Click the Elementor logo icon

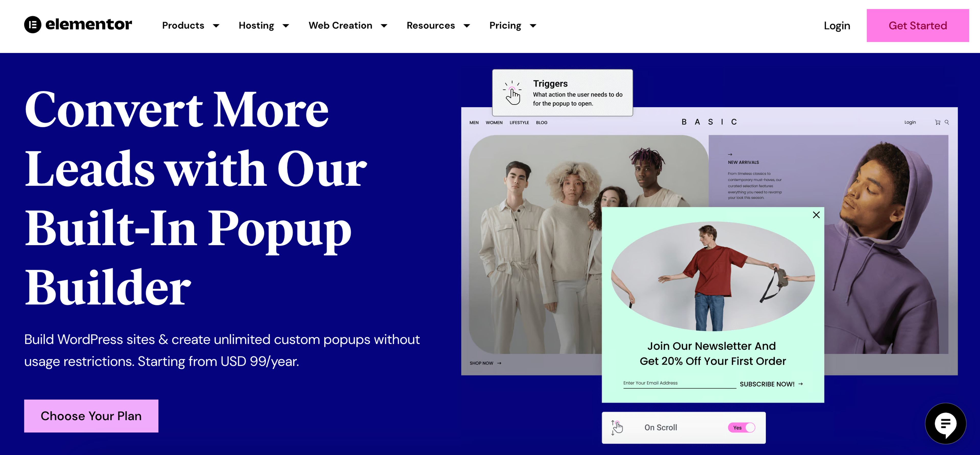click(x=33, y=25)
